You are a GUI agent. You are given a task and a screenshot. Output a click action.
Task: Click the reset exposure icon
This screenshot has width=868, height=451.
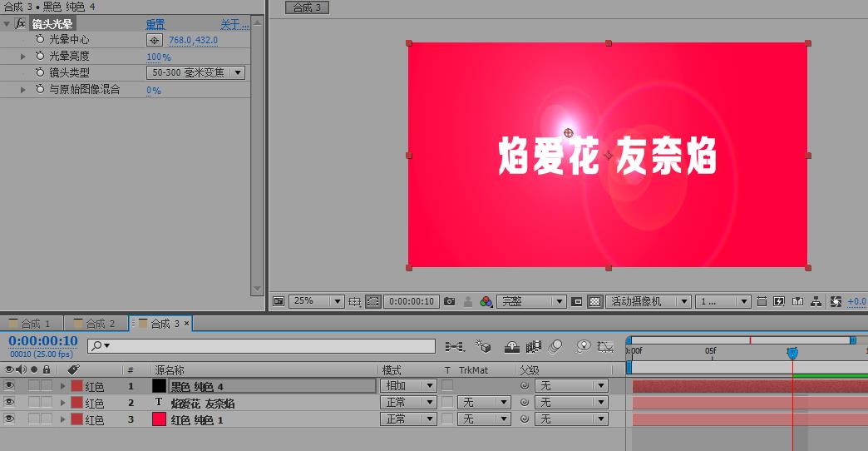[836, 301]
